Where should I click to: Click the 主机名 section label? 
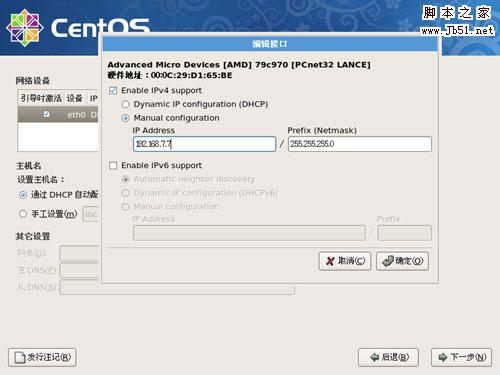point(29,166)
